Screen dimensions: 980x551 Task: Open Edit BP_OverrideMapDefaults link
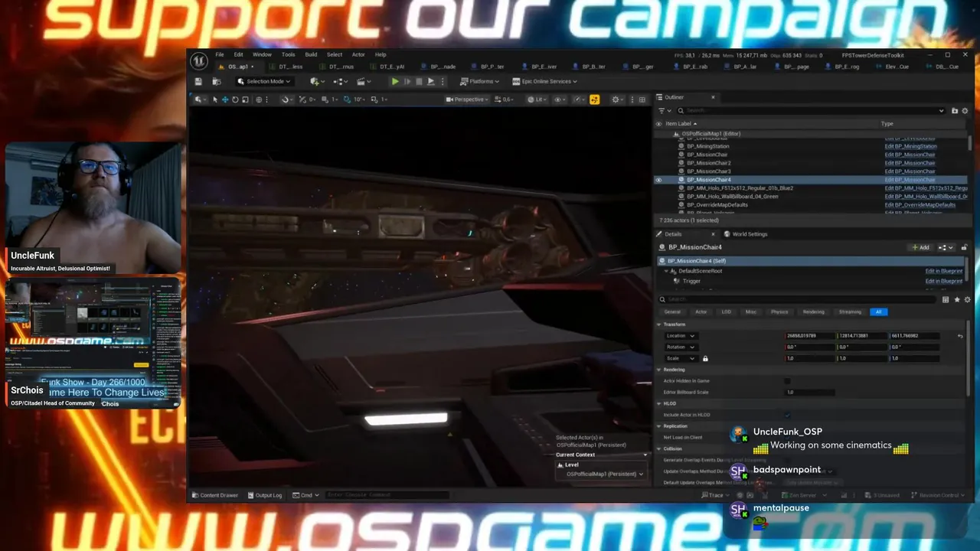pyautogui.click(x=920, y=205)
